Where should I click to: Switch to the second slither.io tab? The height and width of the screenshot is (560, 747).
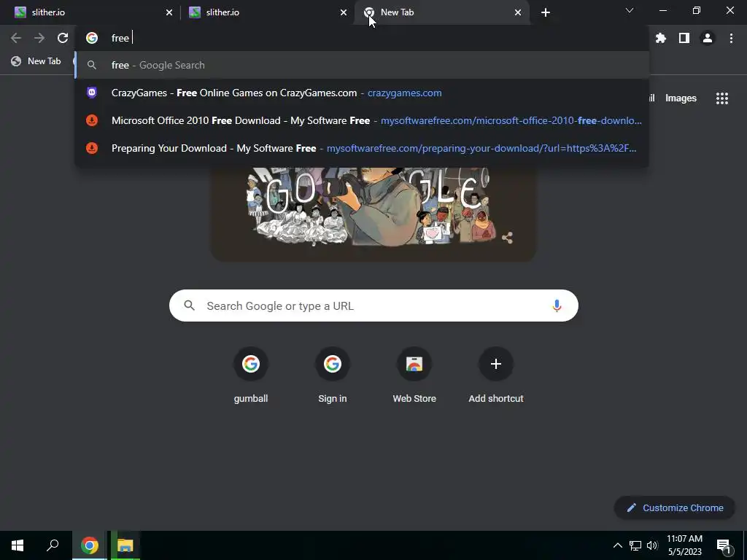tap(267, 12)
